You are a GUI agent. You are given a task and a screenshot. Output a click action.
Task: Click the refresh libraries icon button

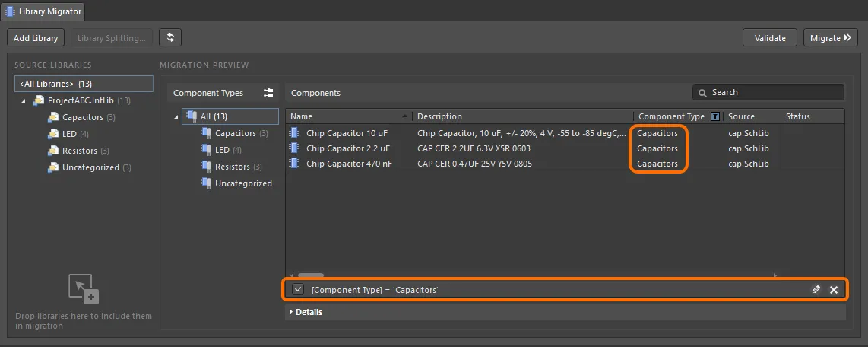point(170,38)
